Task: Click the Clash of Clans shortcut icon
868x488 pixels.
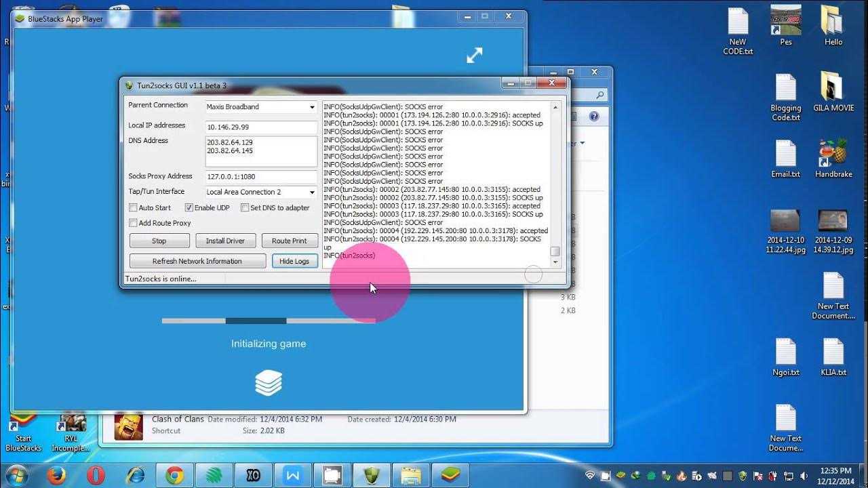Action: pos(128,426)
